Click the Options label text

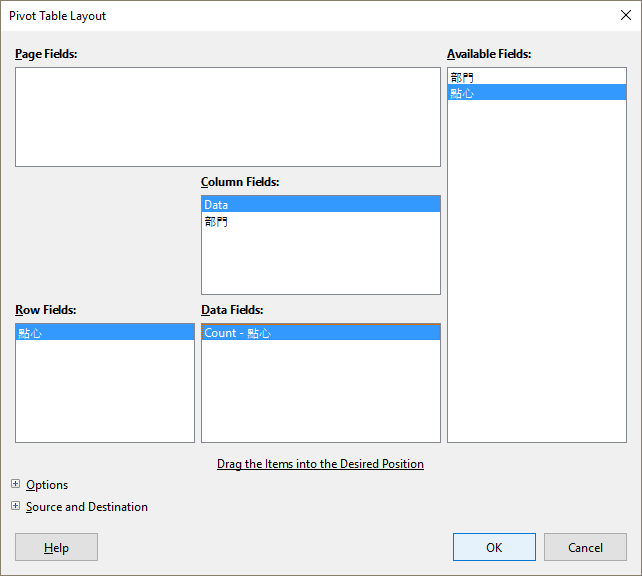click(47, 485)
